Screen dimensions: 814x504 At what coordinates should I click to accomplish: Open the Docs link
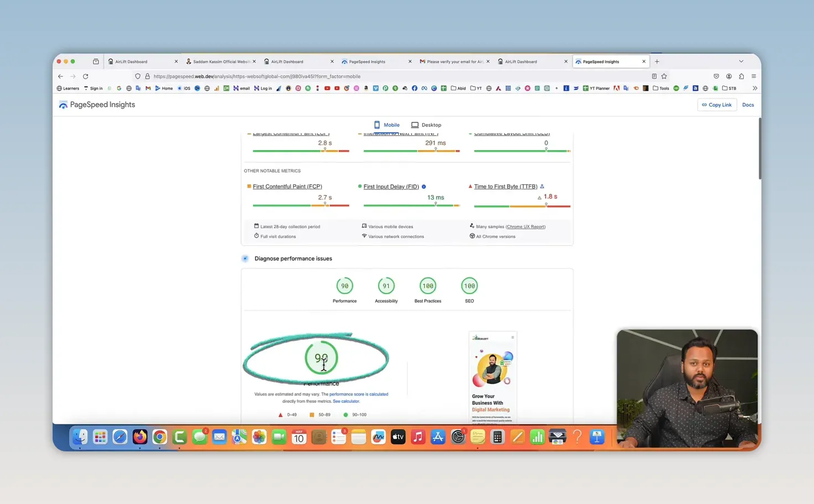click(x=748, y=105)
